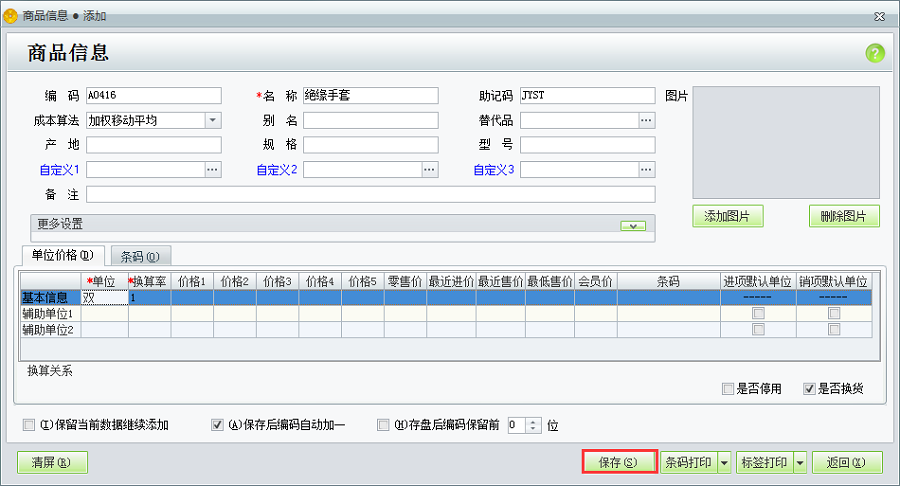Uncheck 保存后编码自动加一 checkbox
This screenshot has height=486, width=900.
pos(217,425)
